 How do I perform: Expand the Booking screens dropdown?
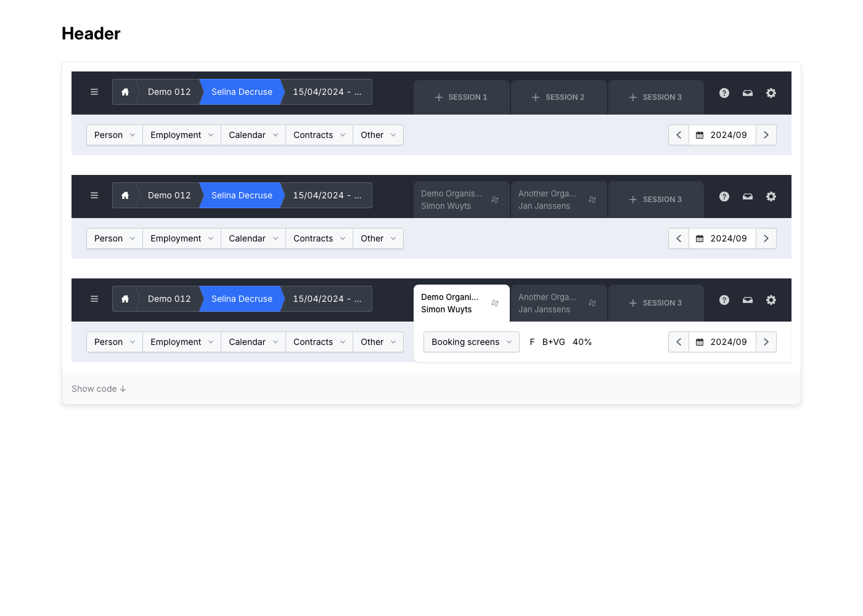pos(471,342)
